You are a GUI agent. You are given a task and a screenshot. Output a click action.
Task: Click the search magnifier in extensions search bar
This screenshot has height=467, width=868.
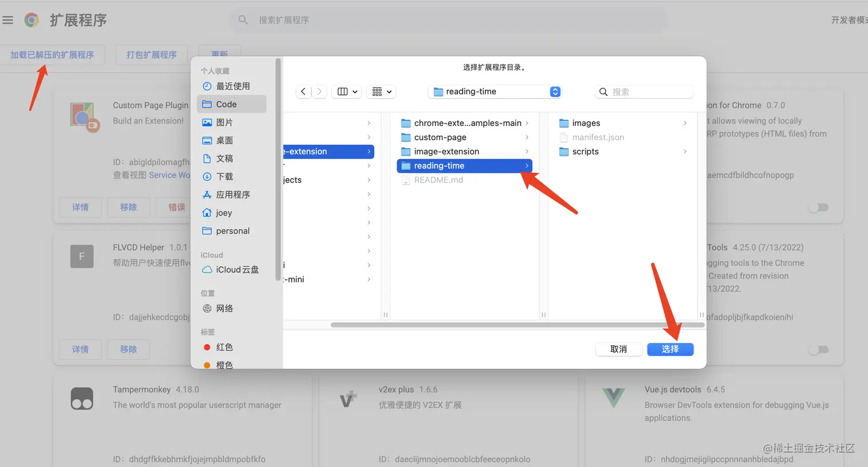tap(243, 20)
